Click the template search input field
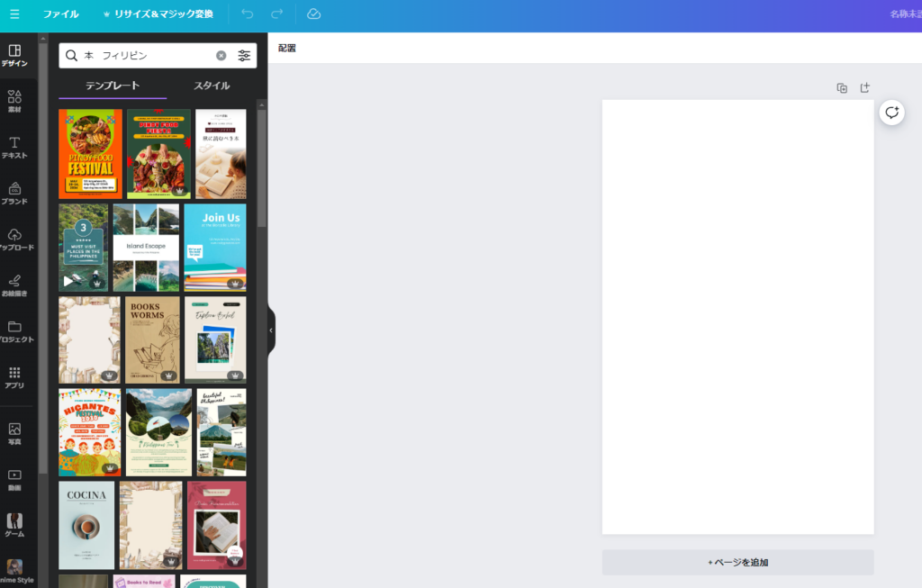 pos(144,56)
